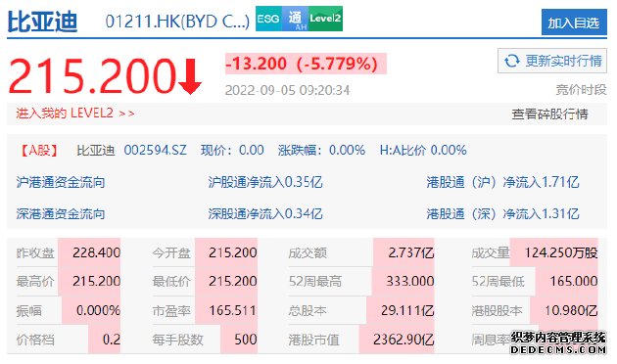Click 港股股本 value 10.980亿
The image size is (617, 364).
pyautogui.click(x=571, y=310)
